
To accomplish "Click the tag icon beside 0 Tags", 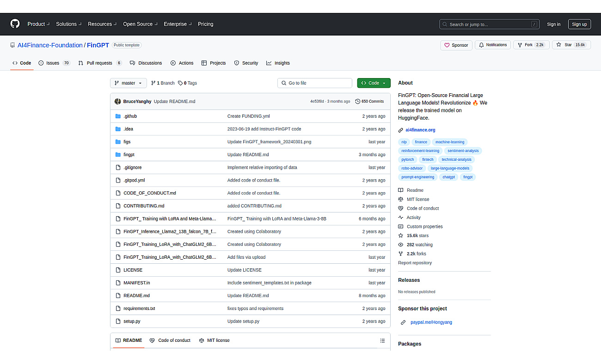I will [180, 83].
